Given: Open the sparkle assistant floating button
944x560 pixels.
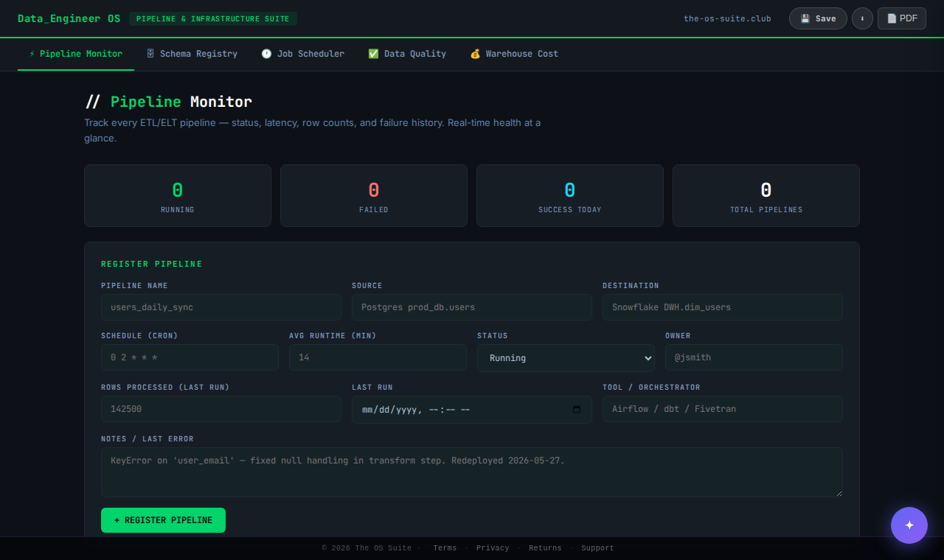Looking at the screenshot, I should click(x=909, y=525).
